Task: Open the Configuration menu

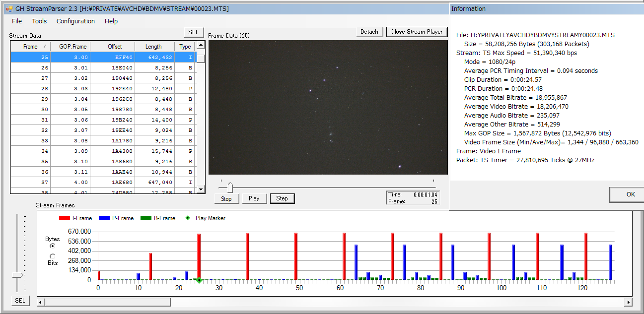Action: (x=75, y=21)
